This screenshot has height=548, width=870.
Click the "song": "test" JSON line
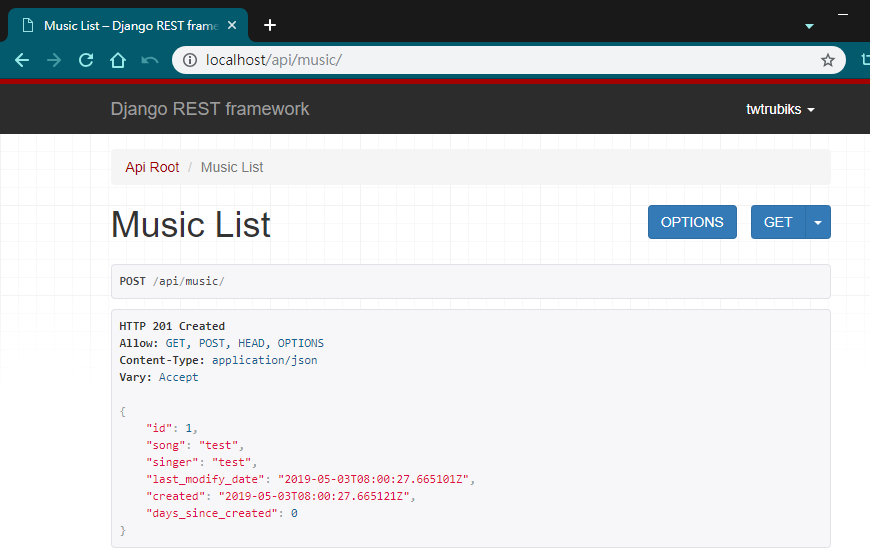(194, 445)
